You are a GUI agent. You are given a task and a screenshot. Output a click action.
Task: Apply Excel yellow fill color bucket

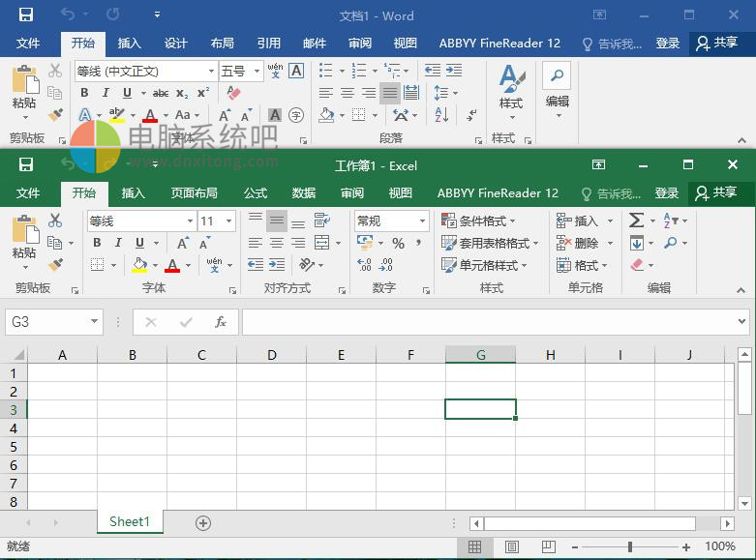139,265
